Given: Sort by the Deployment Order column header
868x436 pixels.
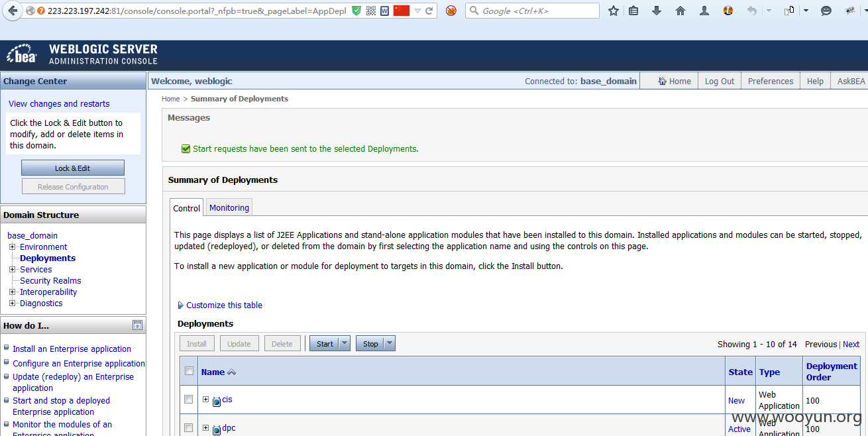Looking at the screenshot, I should click(x=832, y=371).
